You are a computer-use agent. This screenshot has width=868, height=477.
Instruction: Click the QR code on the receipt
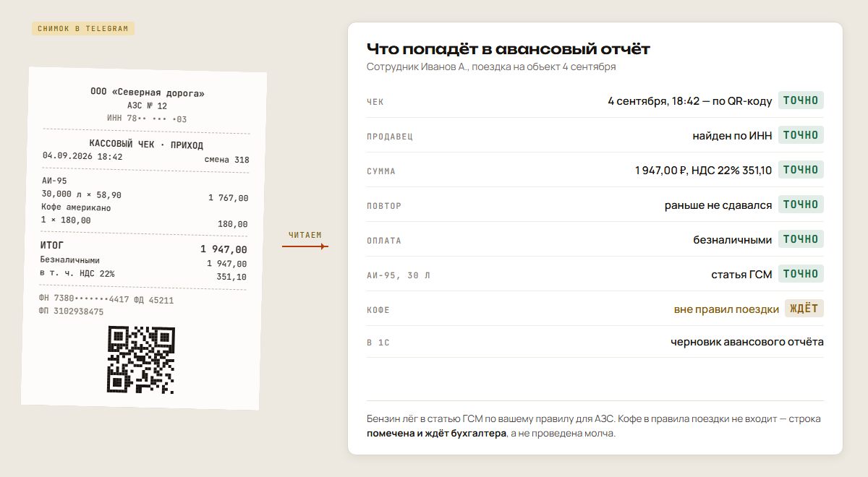point(141,360)
